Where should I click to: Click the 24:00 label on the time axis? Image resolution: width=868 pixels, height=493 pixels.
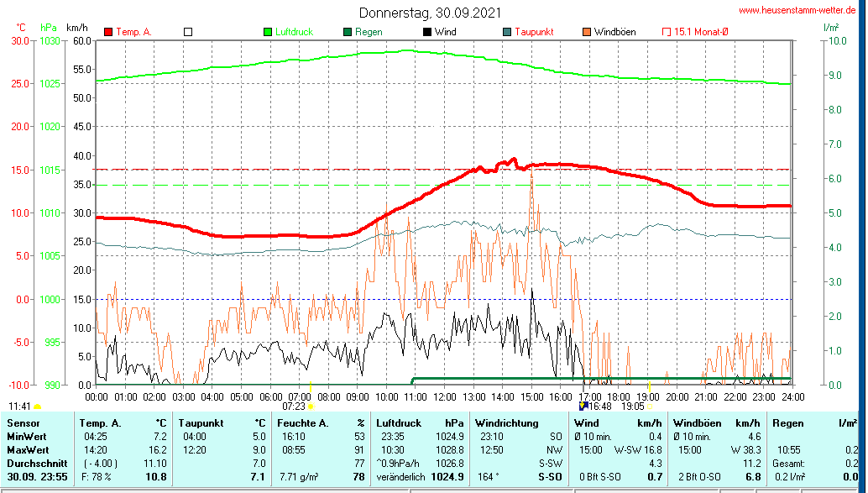click(x=792, y=396)
